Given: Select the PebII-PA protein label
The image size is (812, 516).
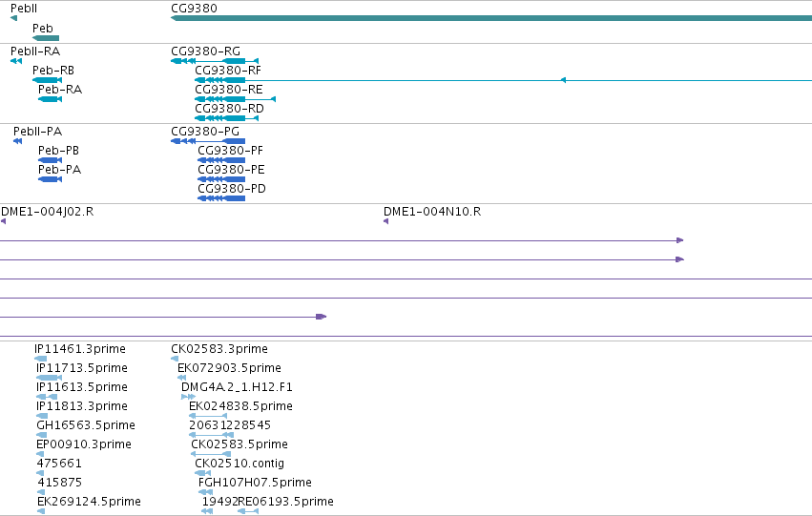Looking at the screenshot, I should click(x=38, y=132).
